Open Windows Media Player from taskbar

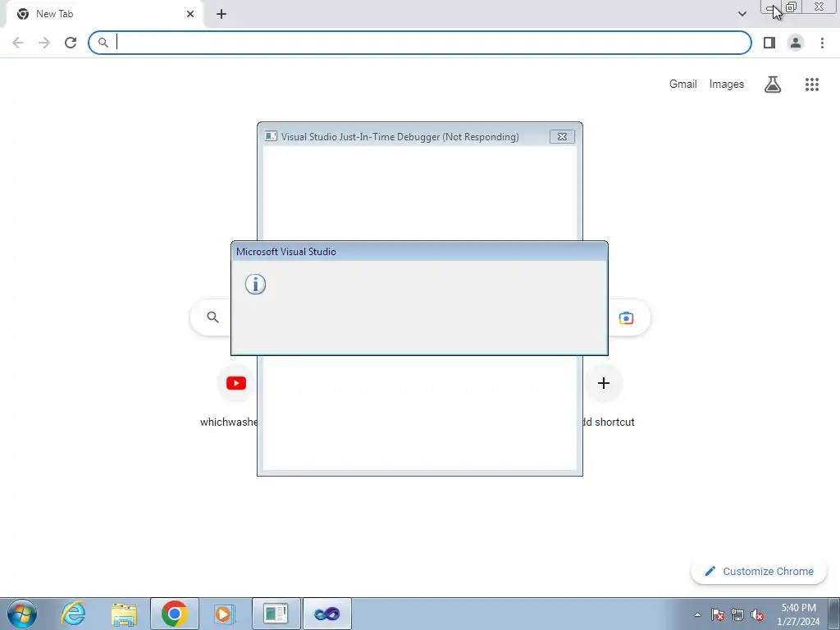pyautogui.click(x=225, y=614)
